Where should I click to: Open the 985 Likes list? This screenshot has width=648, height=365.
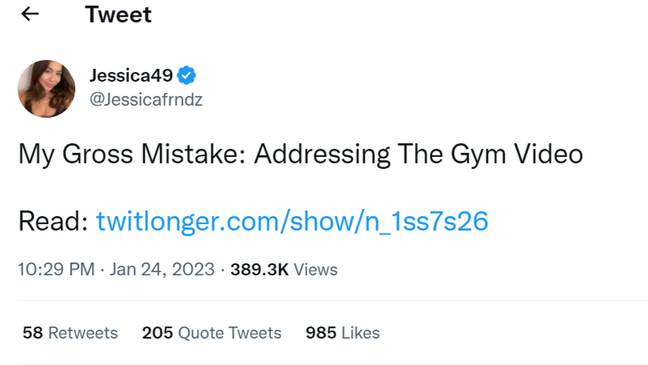343,333
